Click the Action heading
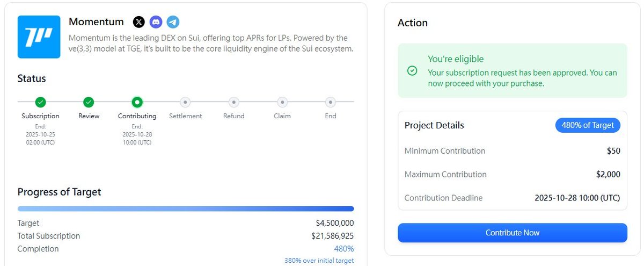644x266 pixels. 413,23
